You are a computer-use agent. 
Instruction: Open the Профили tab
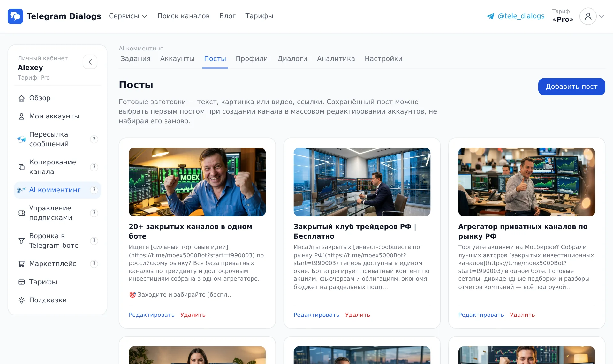coord(252,59)
